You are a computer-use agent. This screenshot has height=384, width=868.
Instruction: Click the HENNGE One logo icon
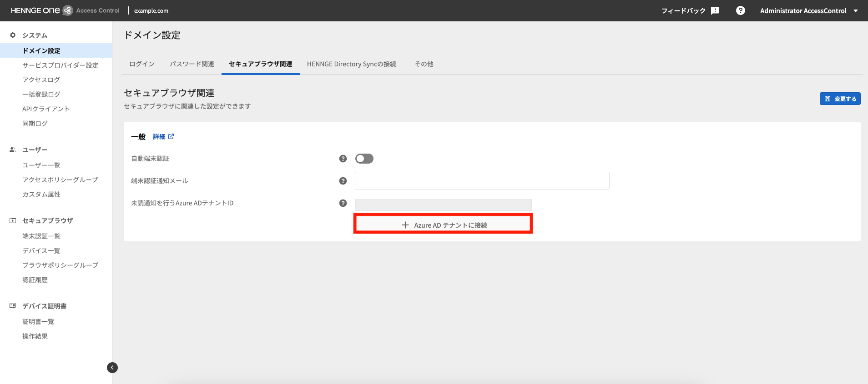(67, 10)
